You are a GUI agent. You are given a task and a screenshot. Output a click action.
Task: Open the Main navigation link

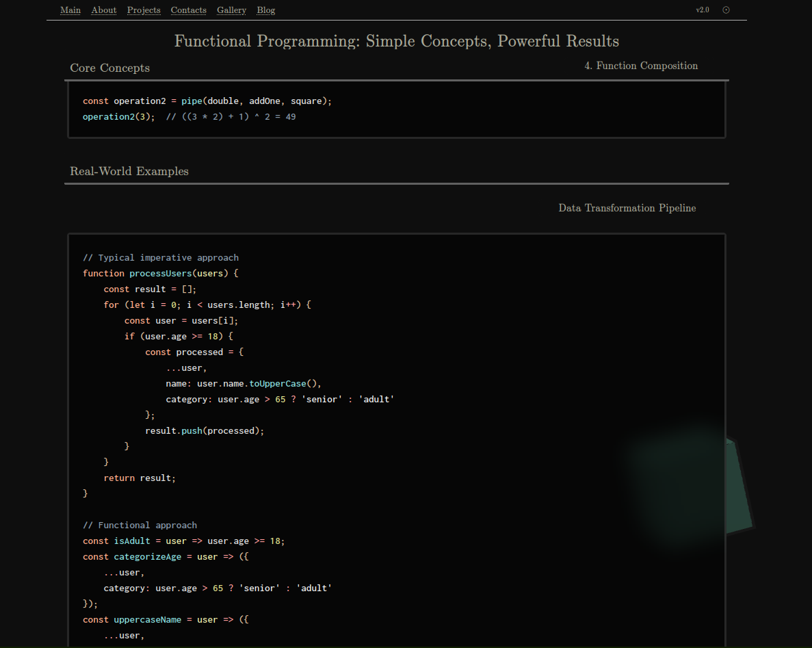coord(70,10)
